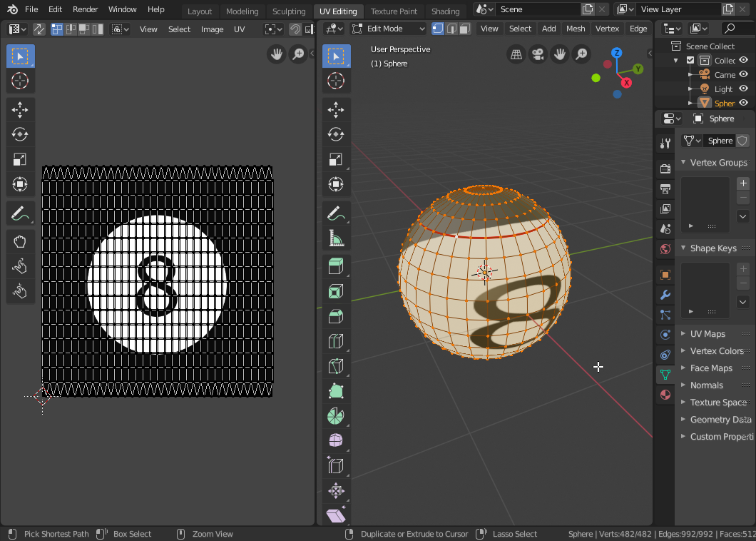Click the new scene button beside Scene field
Screen dimensions: 756x541
(x=588, y=9)
